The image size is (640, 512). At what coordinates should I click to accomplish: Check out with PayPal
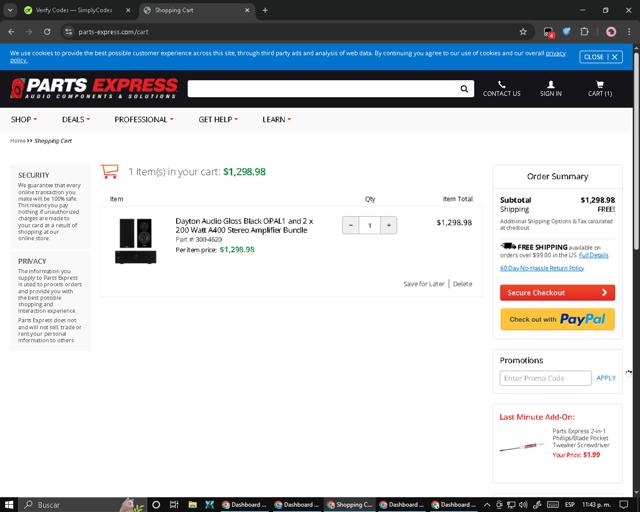point(557,319)
